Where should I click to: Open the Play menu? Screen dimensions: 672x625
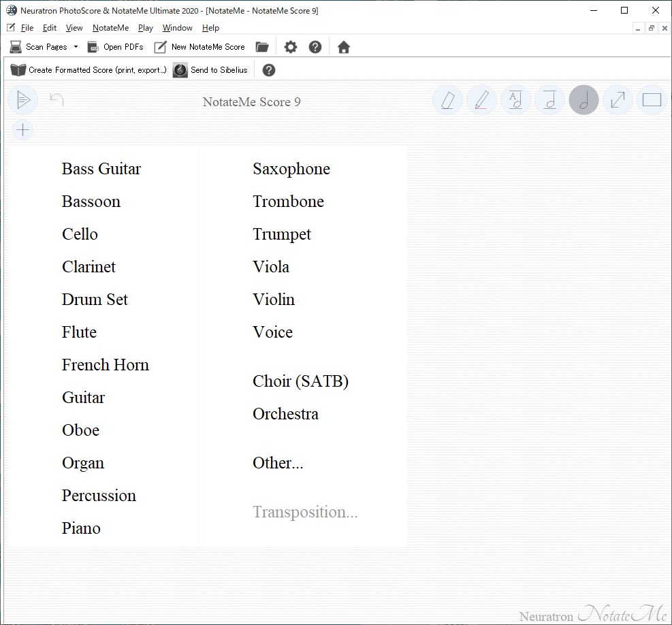coord(145,28)
